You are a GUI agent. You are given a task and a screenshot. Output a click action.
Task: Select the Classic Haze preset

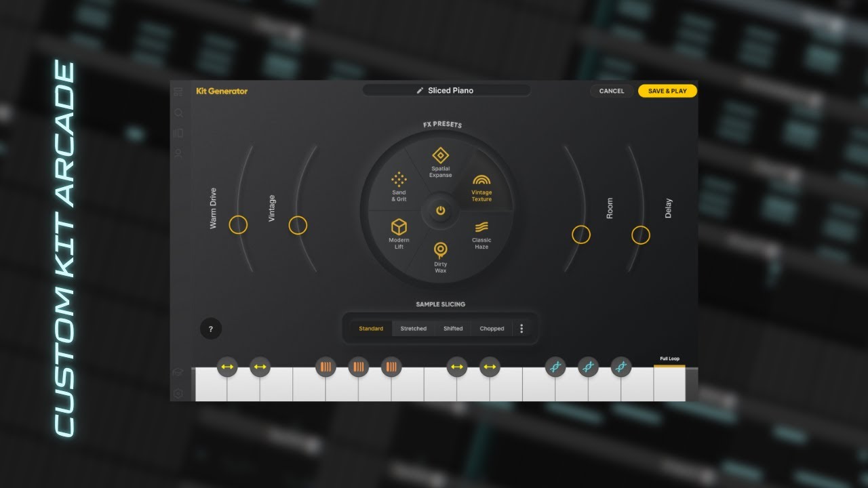pyautogui.click(x=481, y=235)
